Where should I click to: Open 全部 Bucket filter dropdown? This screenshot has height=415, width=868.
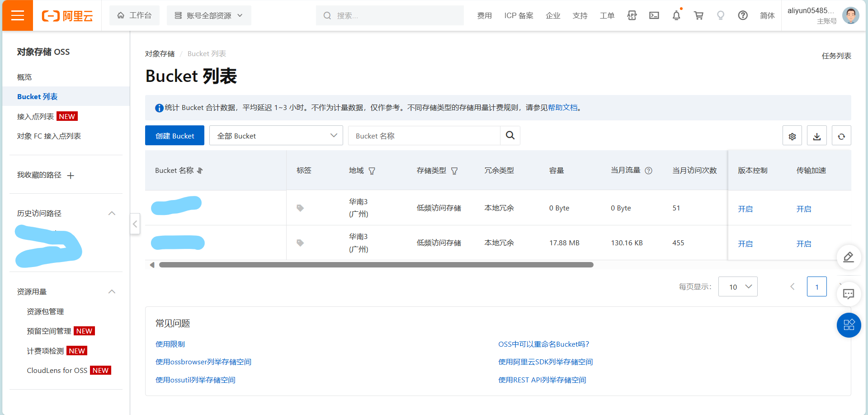(276, 136)
